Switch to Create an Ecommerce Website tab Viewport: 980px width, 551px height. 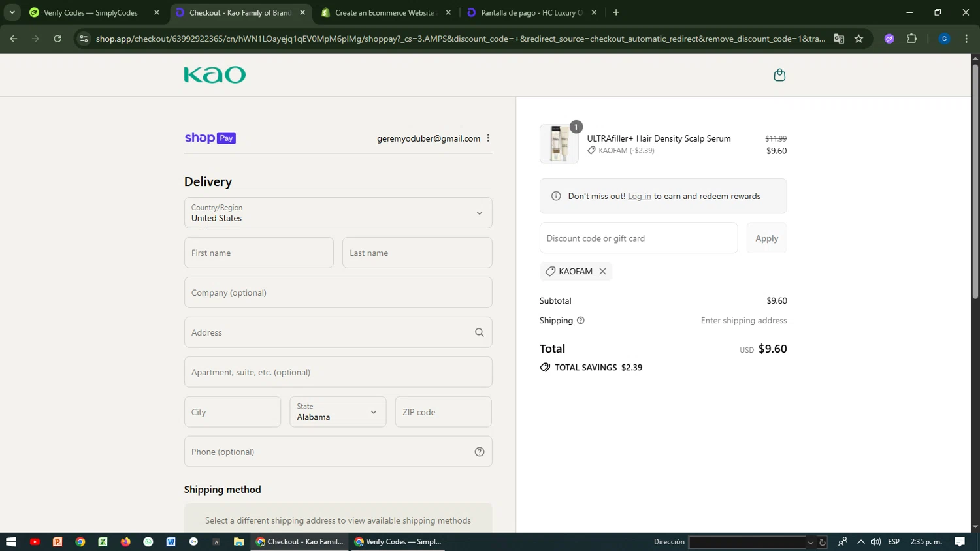(384, 12)
